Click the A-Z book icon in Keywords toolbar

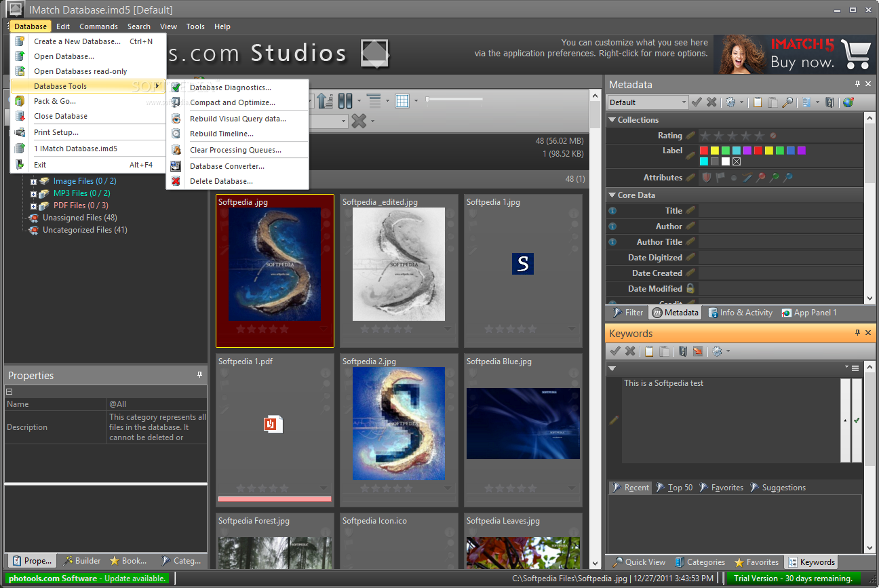coord(683,351)
